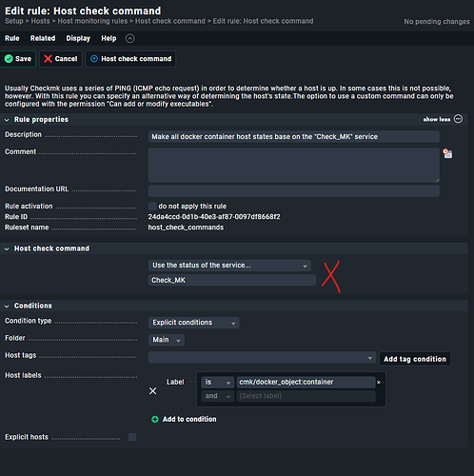Click the Documentation URL field
The height and width of the screenshot is (476, 474).
tap(294, 191)
